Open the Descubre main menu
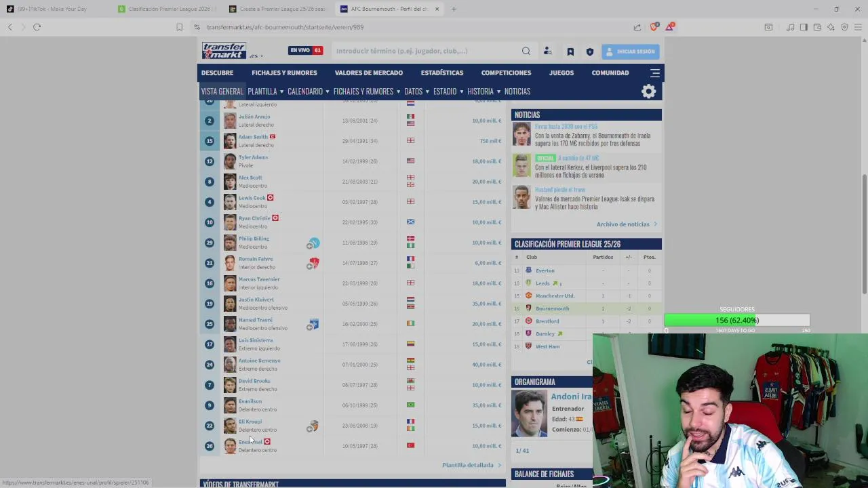The image size is (868, 488). (217, 73)
